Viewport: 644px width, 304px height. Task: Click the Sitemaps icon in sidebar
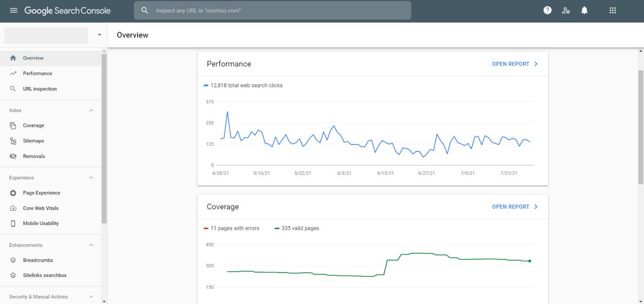(13, 141)
